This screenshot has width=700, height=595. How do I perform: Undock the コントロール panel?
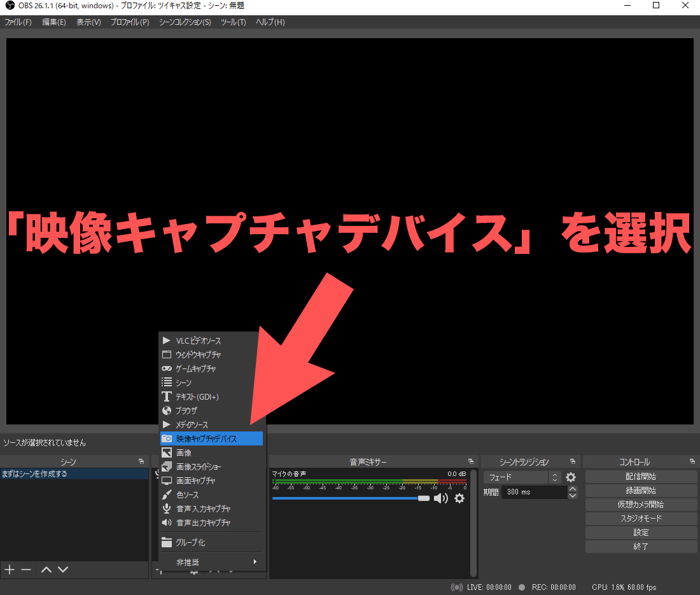tap(692, 461)
